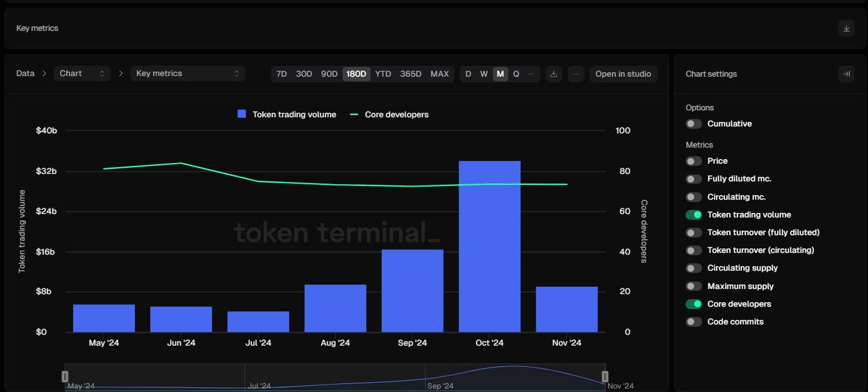Screen dimensions: 868x392
Task: Switch to daily granularity D
Action: pyautogui.click(x=468, y=74)
